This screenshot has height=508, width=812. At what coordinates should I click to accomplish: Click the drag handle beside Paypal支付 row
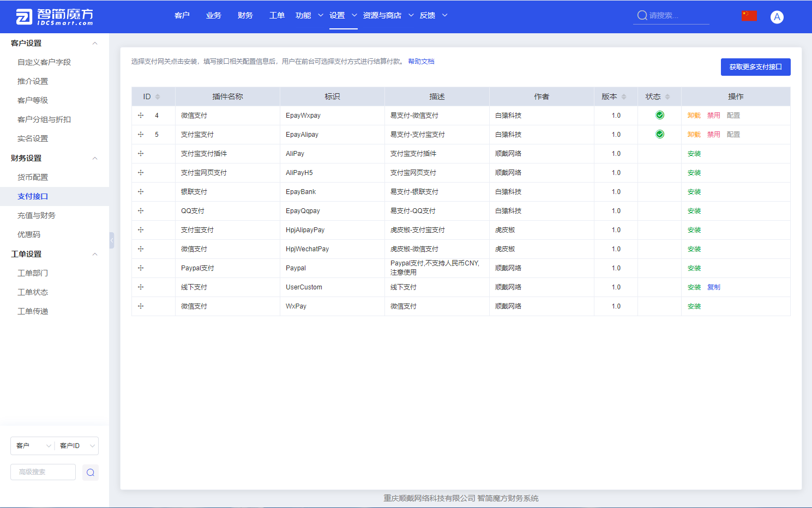click(x=141, y=268)
